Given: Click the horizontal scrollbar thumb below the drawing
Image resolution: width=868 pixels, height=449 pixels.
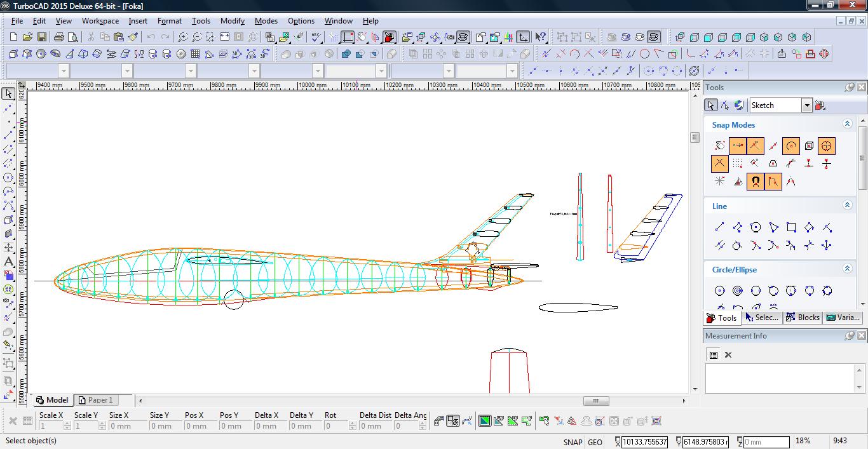Looking at the screenshot, I should (x=596, y=401).
